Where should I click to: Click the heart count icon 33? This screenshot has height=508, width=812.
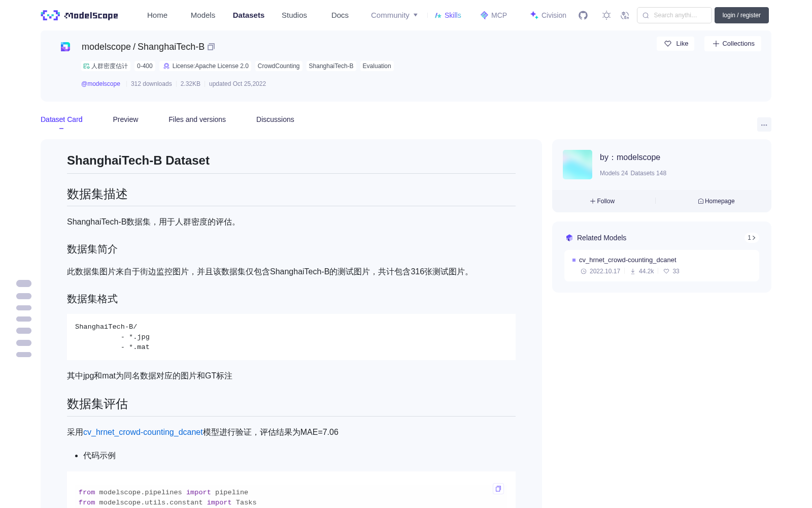coord(666,271)
